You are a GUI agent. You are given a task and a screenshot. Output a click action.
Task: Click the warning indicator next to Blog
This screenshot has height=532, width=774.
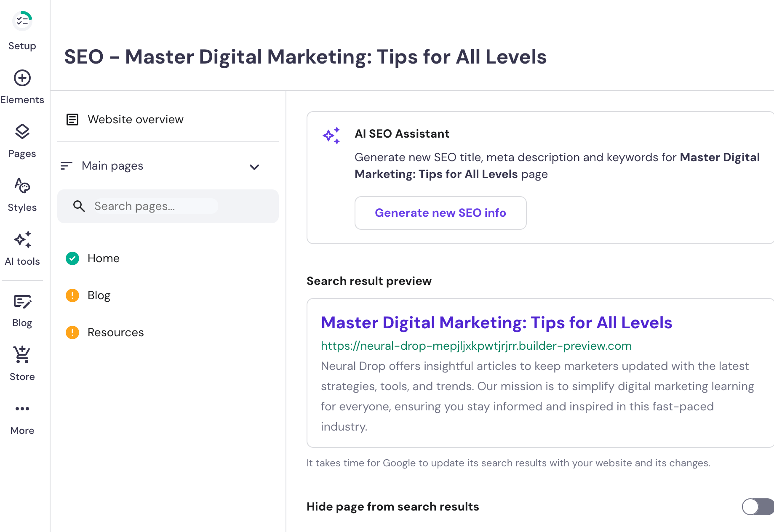pyautogui.click(x=72, y=295)
